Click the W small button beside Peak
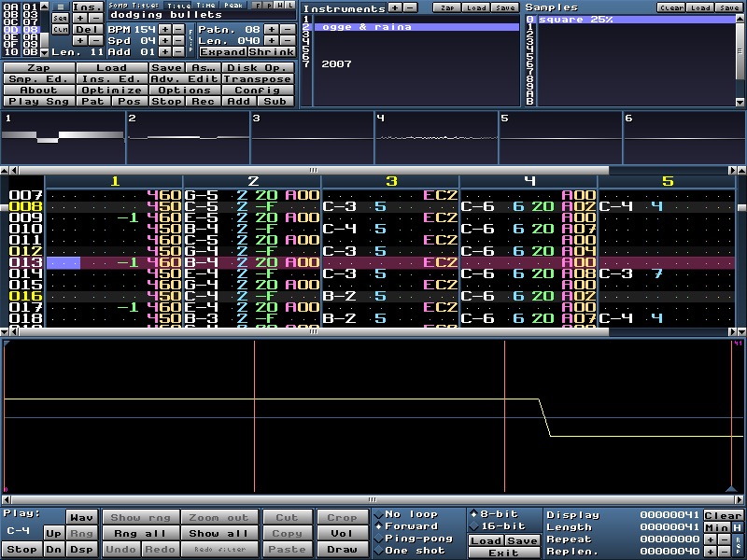This screenshot has height=560, width=747. tap(279, 6)
